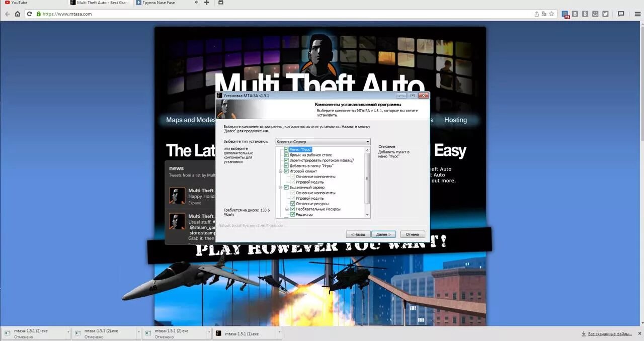644x341 pixels.
Task: Click the Далее > button
Action: point(384,234)
